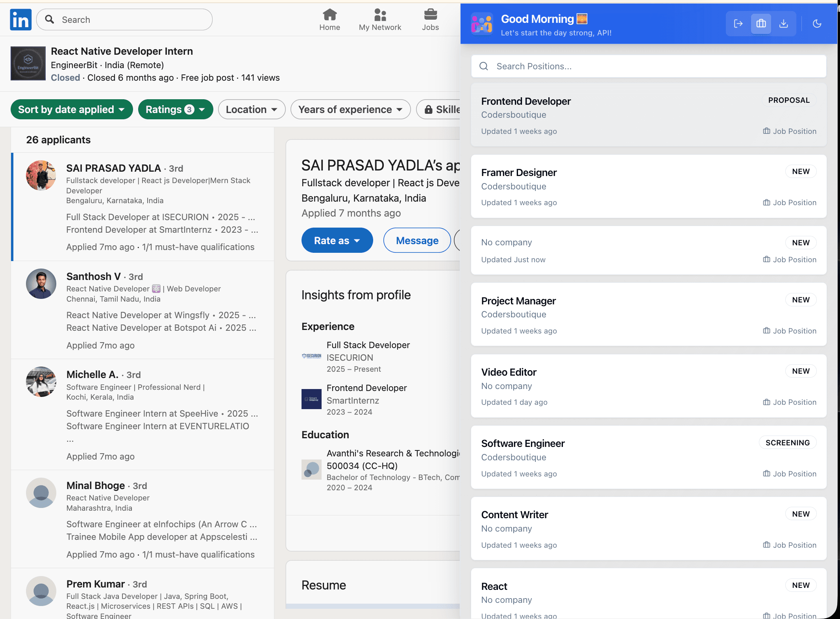The width and height of the screenshot is (840, 619).
Task: Open the Rate as dropdown button
Action: pyautogui.click(x=337, y=240)
